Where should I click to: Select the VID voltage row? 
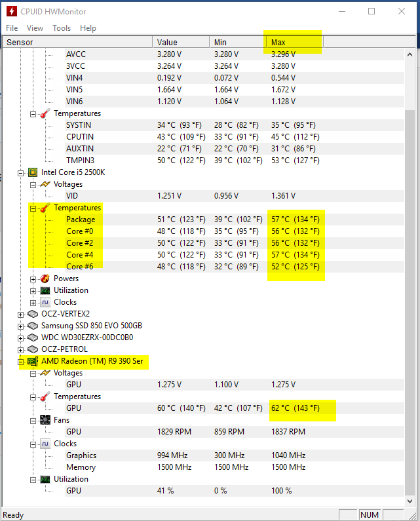point(235,196)
